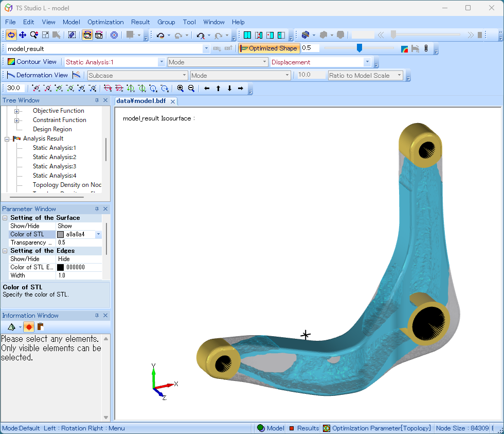Click the black 000000 edge color swatch
Viewport: 504px width, 434px height.
click(x=61, y=267)
